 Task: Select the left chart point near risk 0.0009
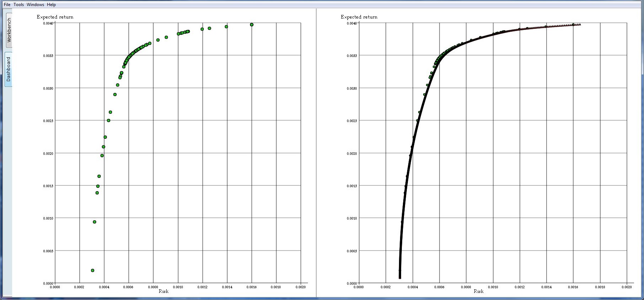pos(166,37)
